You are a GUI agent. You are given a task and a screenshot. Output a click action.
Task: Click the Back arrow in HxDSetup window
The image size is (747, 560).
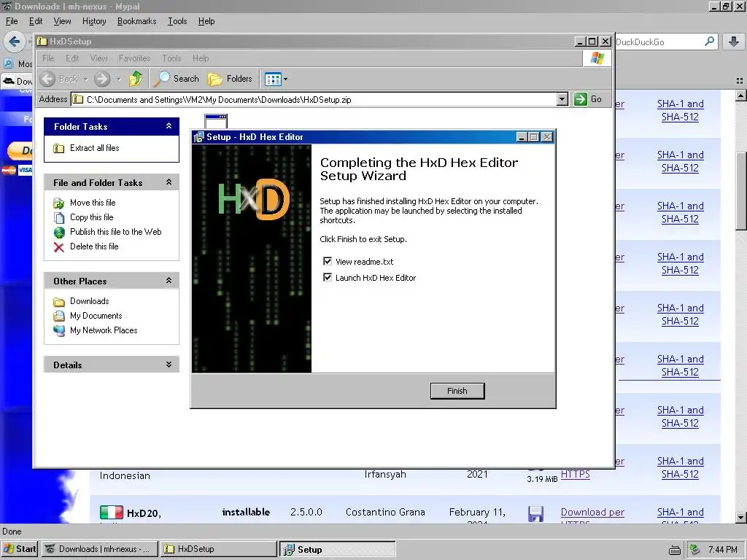[47, 79]
